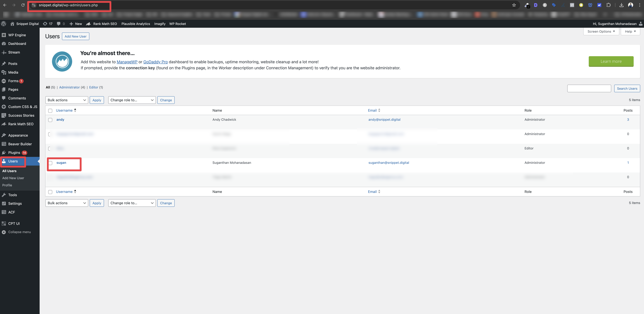Tick the checkbox for user andy

coord(50,120)
